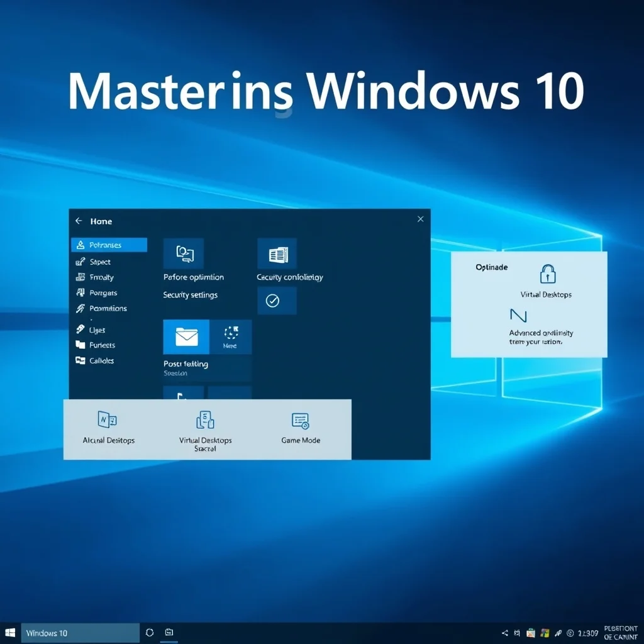Click the Perfore optimtion icon tile
This screenshot has height=644, width=644.
click(184, 254)
